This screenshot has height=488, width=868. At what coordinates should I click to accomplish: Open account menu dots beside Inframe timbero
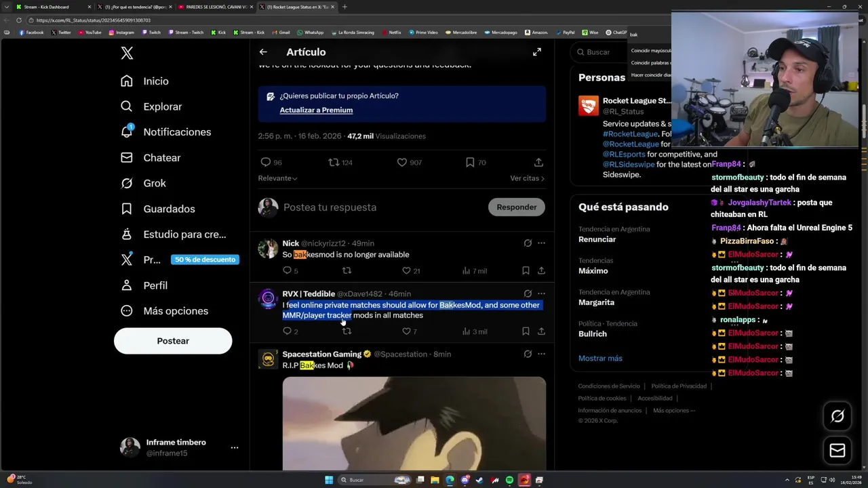[235, 448]
